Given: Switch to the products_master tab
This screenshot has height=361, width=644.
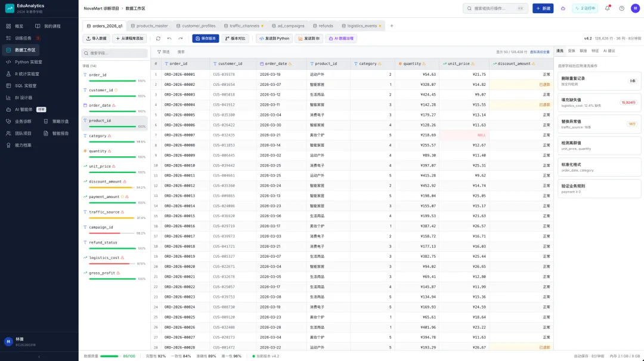Looking at the screenshot, I should click(150, 26).
